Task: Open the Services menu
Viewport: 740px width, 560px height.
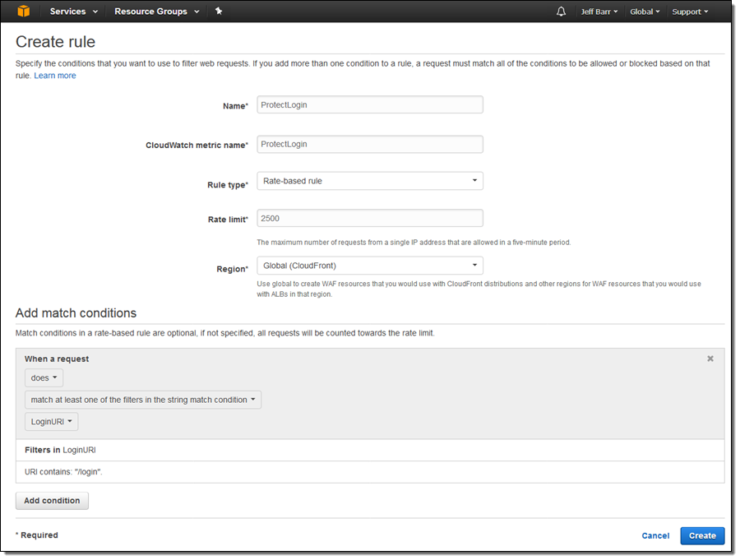Action: (73, 12)
